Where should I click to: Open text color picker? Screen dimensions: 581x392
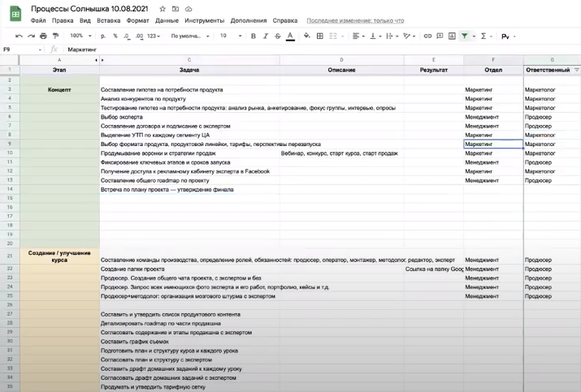coord(290,37)
